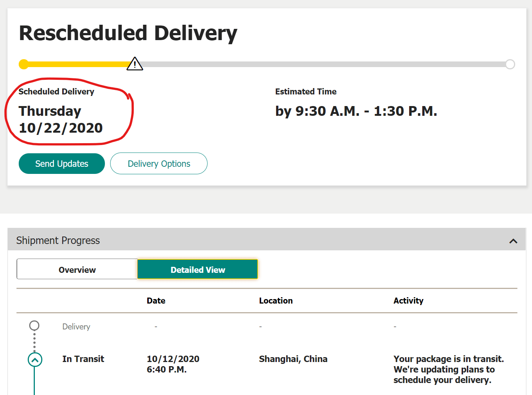Viewport: 532px width, 395px height.
Task: Click the Send Updates button
Action: (x=61, y=163)
